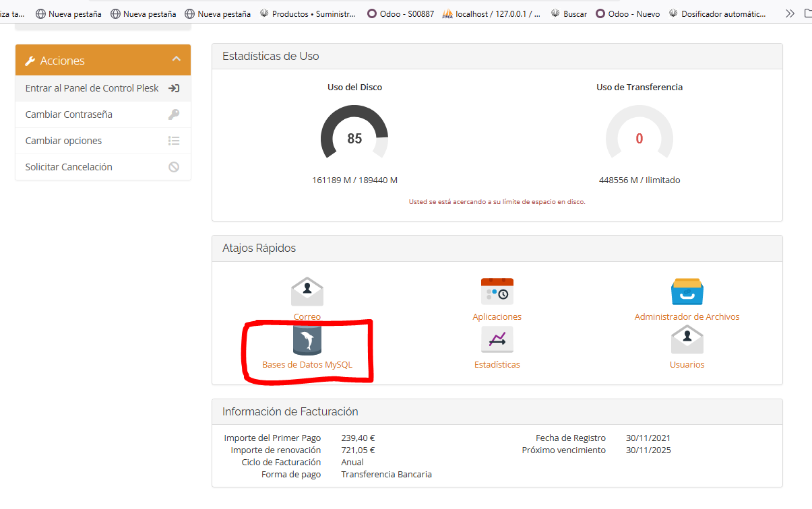Open the Estadísticas chart icon
The width and height of the screenshot is (812, 509).
point(497,340)
